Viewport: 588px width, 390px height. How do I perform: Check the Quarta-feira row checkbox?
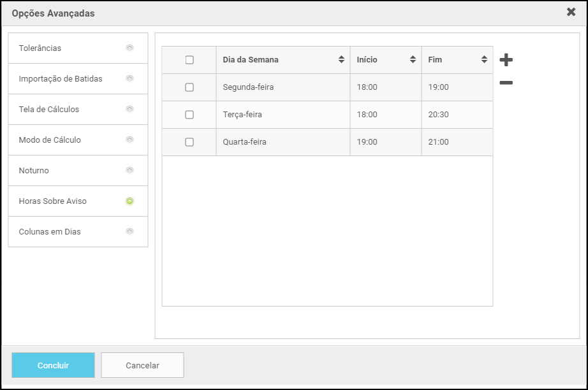click(x=189, y=142)
